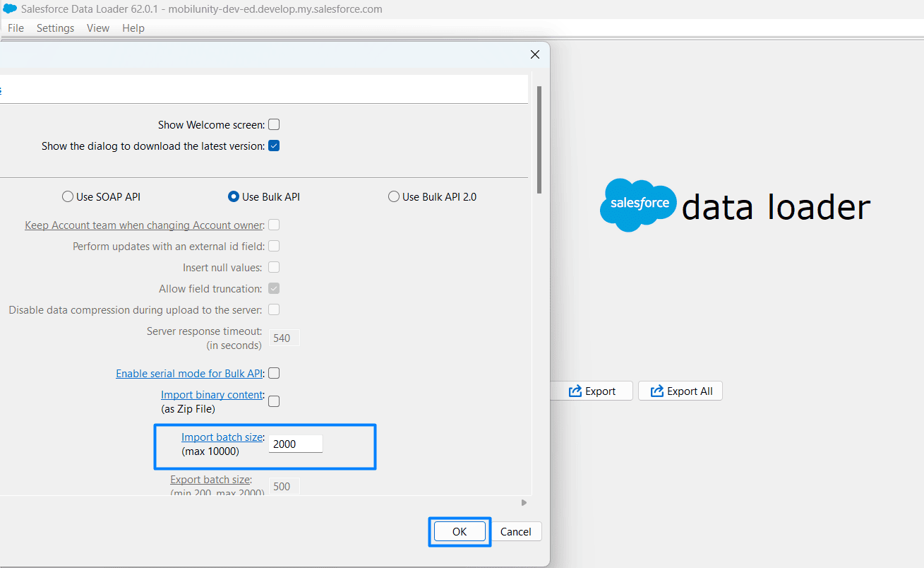
Task: Uncheck Show the dialog to download latest version
Action: (274, 146)
